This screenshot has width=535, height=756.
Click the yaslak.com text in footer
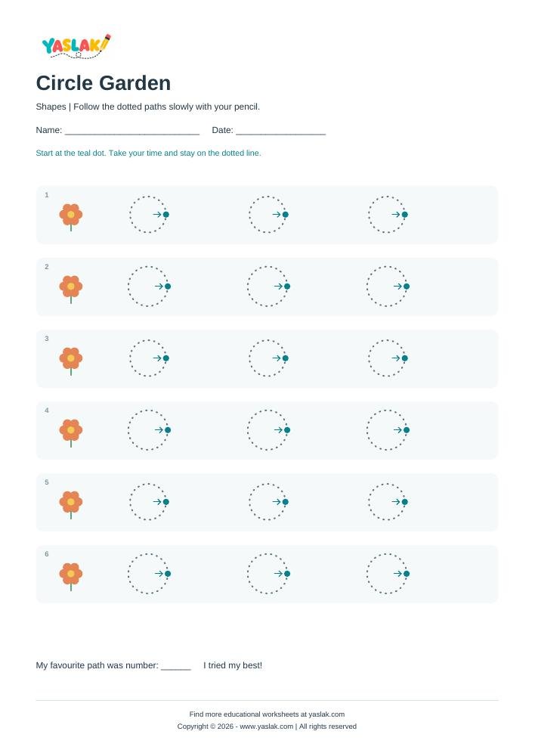[x=326, y=714]
